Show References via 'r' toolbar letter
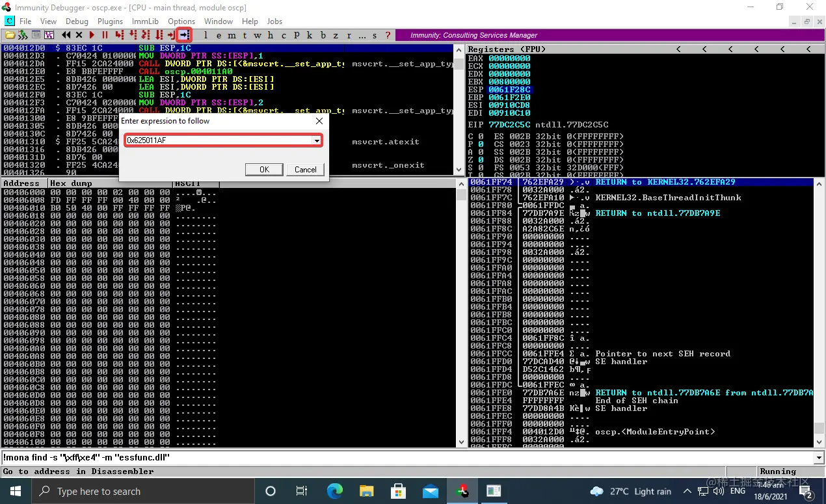 pyautogui.click(x=349, y=35)
